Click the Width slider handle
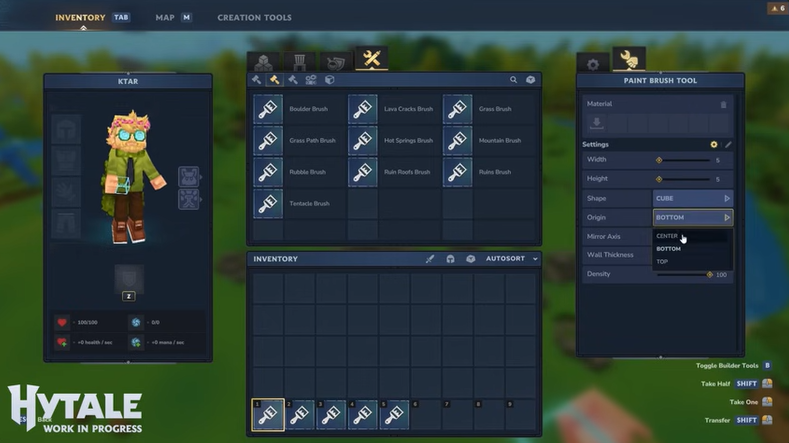789x443 pixels. [x=659, y=160]
